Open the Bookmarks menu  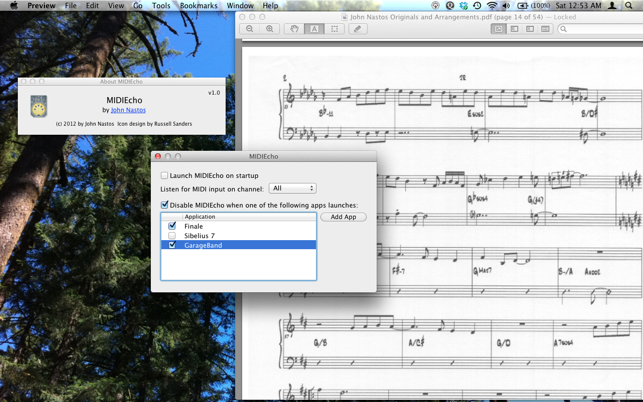(x=198, y=5)
